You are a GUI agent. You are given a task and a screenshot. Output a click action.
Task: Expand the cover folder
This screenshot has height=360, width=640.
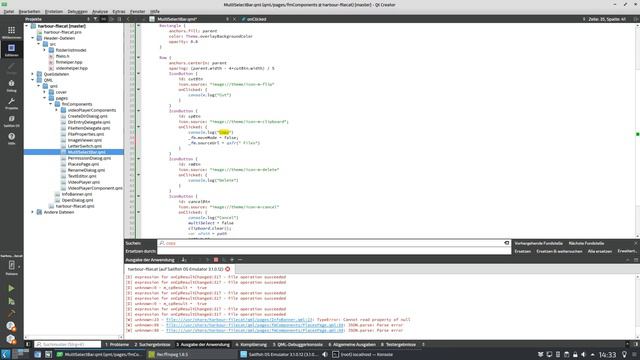coord(45,92)
